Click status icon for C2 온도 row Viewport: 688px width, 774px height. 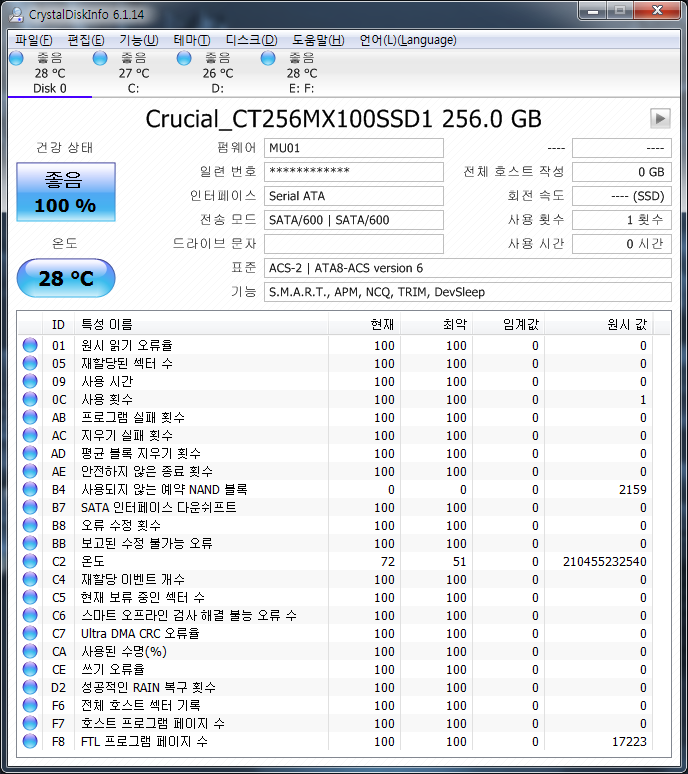[x=30, y=561]
